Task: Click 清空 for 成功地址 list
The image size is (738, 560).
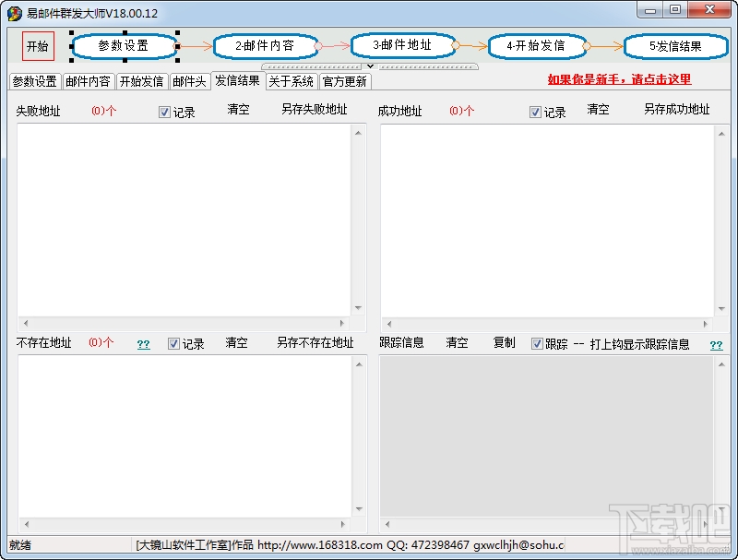Action: [x=598, y=110]
